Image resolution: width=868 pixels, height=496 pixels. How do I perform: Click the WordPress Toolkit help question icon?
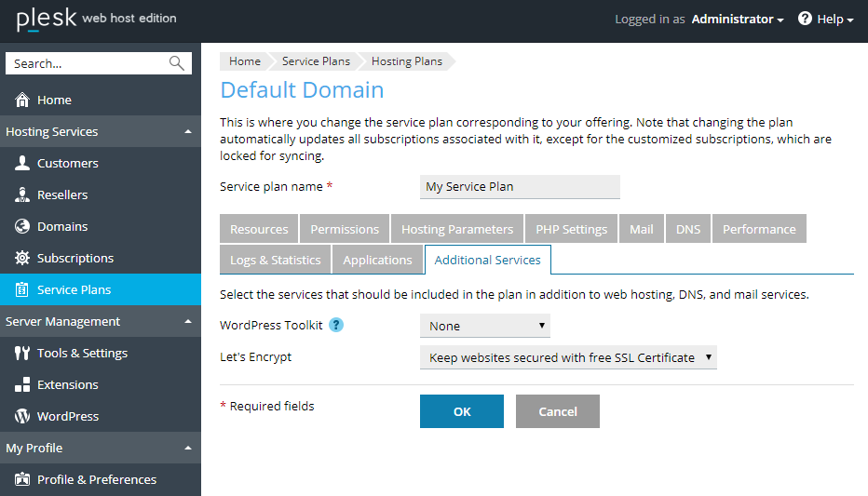[x=336, y=325]
